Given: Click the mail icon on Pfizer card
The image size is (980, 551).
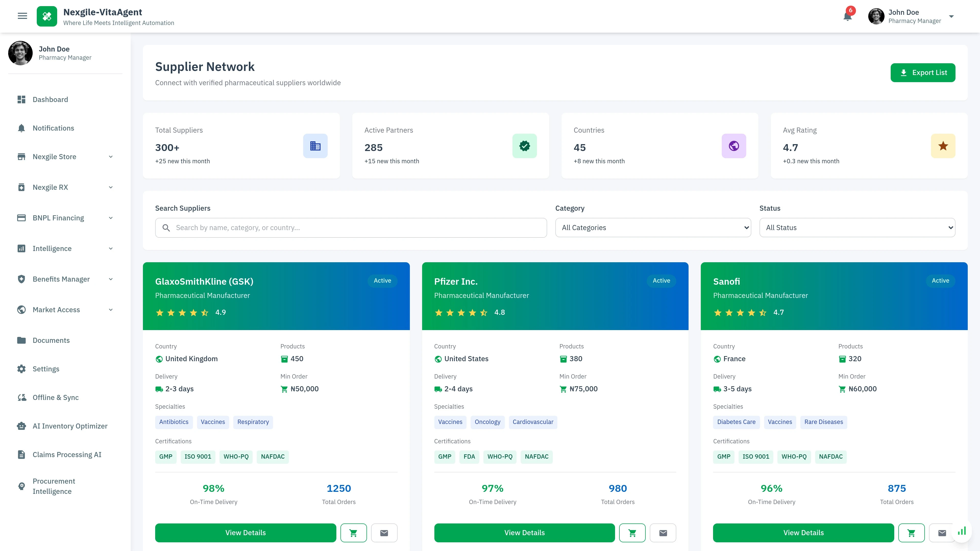Looking at the screenshot, I should tap(663, 533).
